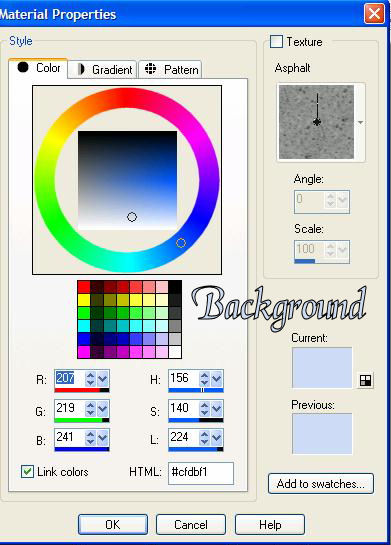Click the hue marker on the color wheel ring
This screenshot has height=545, width=391.
click(181, 243)
